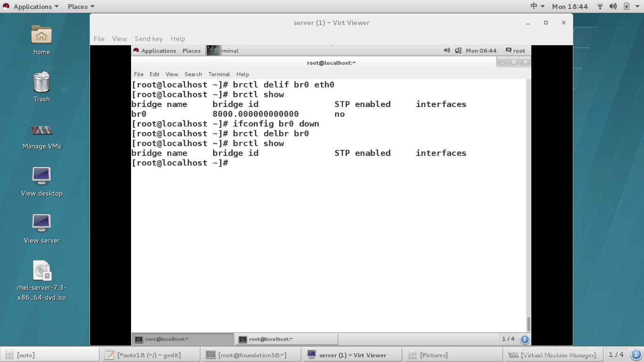The height and width of the screenshot is (362, 644).
Task: Click guest workspace indicator 1 / 4
Action: (508, 339)
